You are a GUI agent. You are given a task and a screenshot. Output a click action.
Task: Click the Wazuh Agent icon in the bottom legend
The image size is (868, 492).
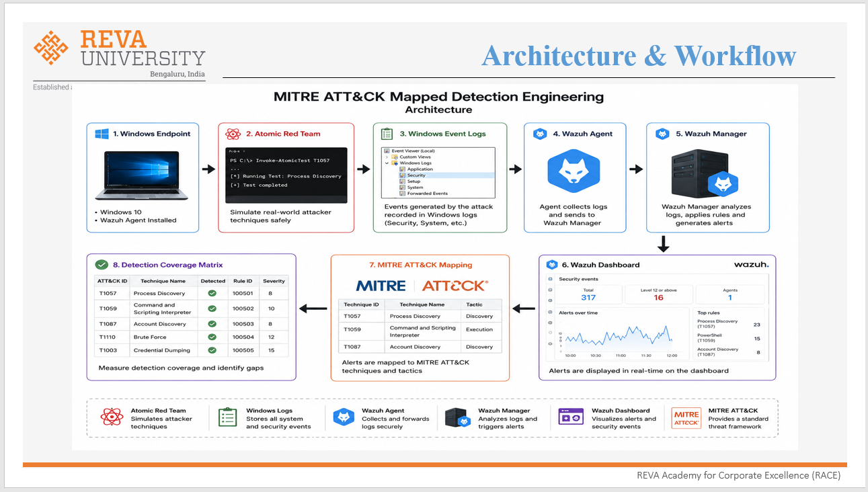(344, 417)
